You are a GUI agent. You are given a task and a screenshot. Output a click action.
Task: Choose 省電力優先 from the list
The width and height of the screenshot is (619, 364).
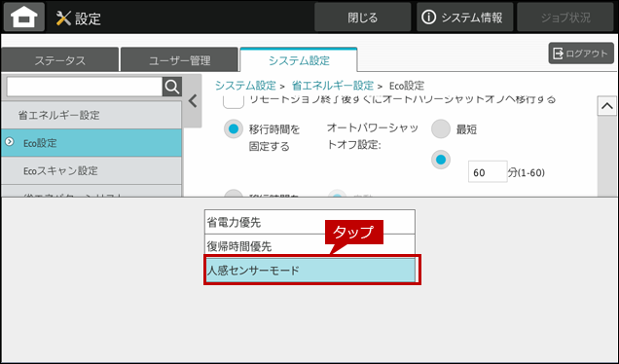click(309, 222)
